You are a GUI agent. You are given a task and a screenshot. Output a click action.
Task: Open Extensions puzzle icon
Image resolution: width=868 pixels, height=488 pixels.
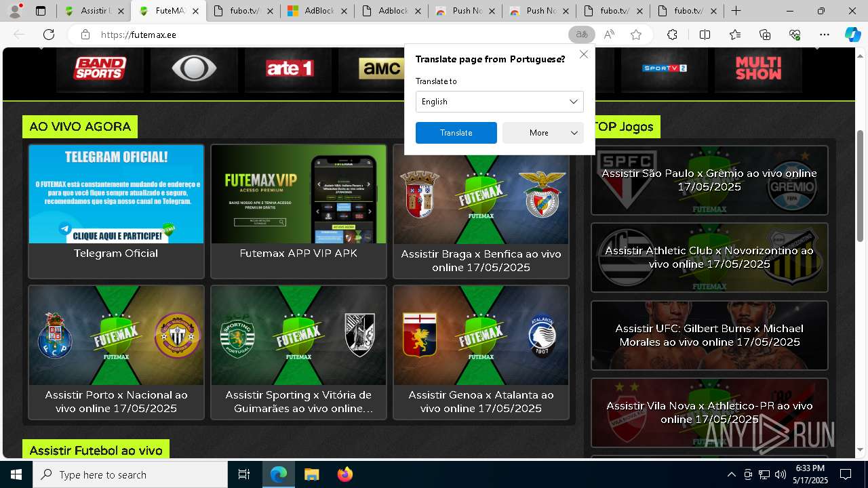coord(672,35)
